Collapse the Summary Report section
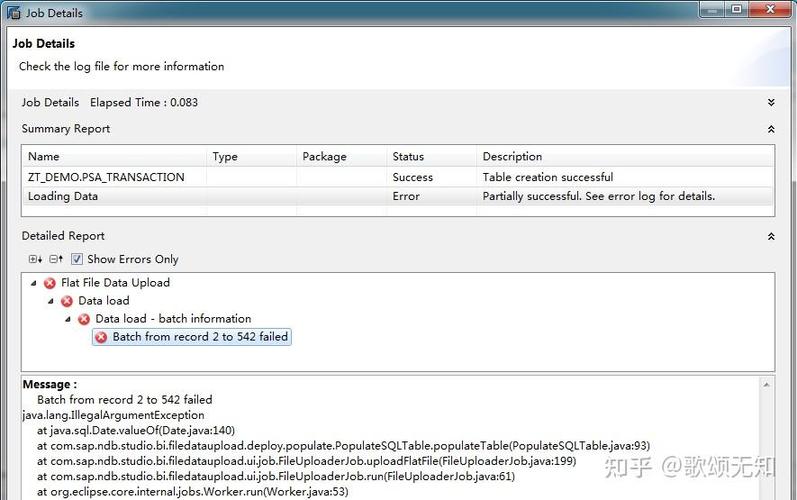 click(771, 129)
